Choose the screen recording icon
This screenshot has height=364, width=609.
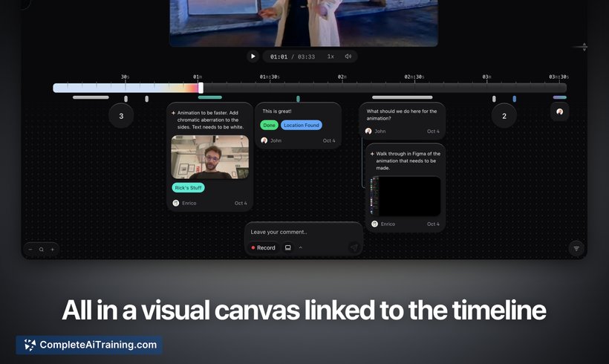pyautogui.click(x=288, y=247)
